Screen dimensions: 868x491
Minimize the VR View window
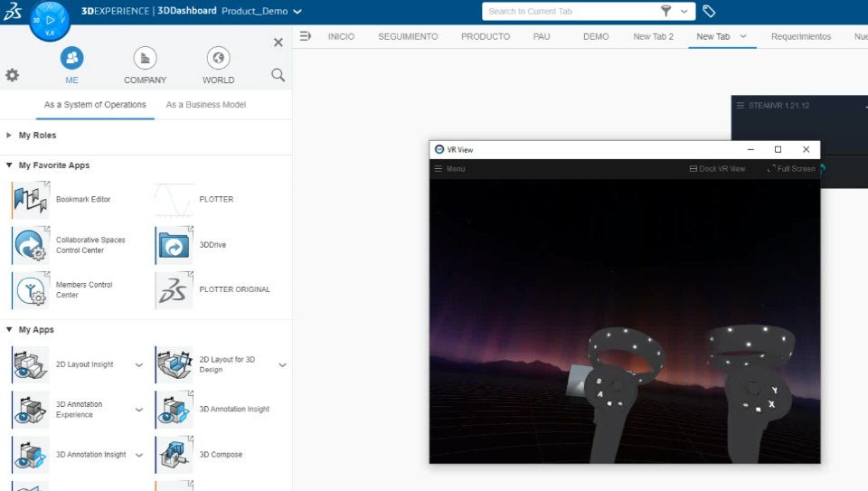click(750, 149)
